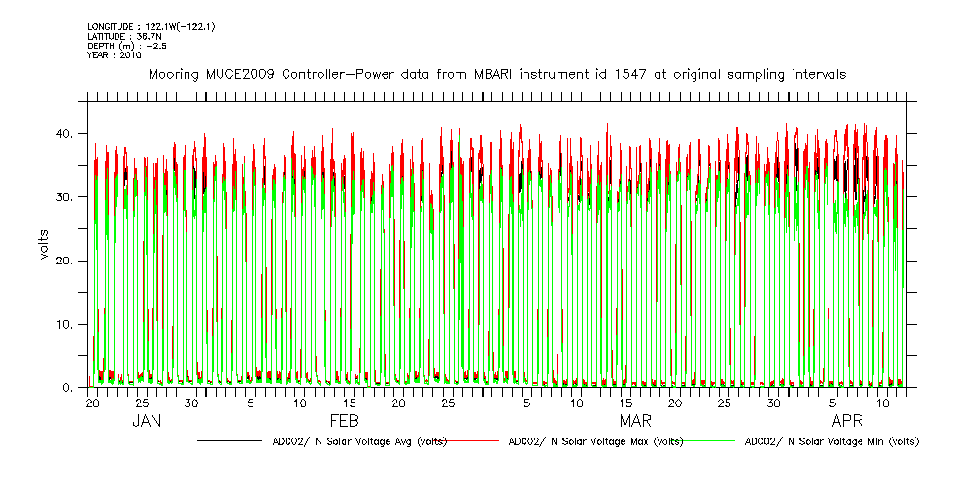
Task: Click the plot title mentioning Mooring MUCE2009
Action: (495, 74)
